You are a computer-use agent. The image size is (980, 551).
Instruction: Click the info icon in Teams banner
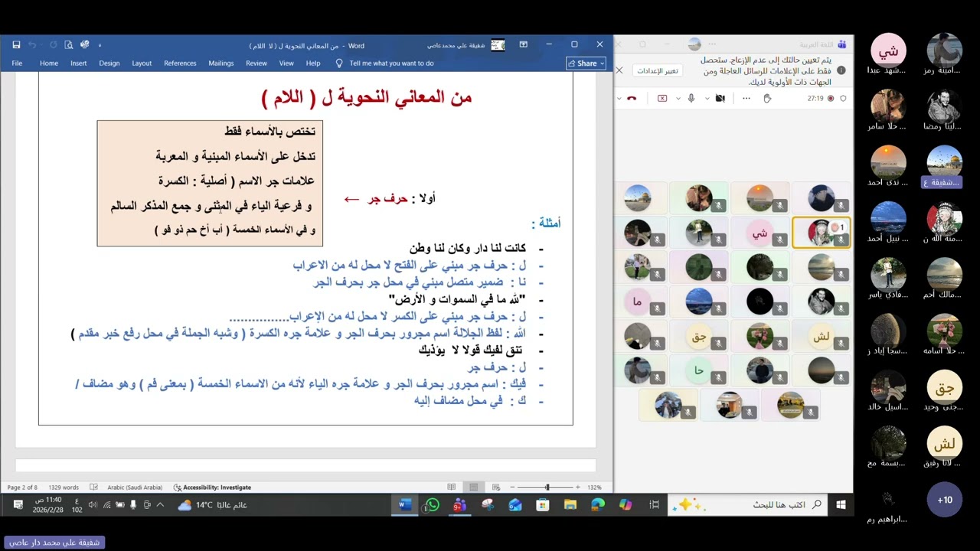[841, 70]
